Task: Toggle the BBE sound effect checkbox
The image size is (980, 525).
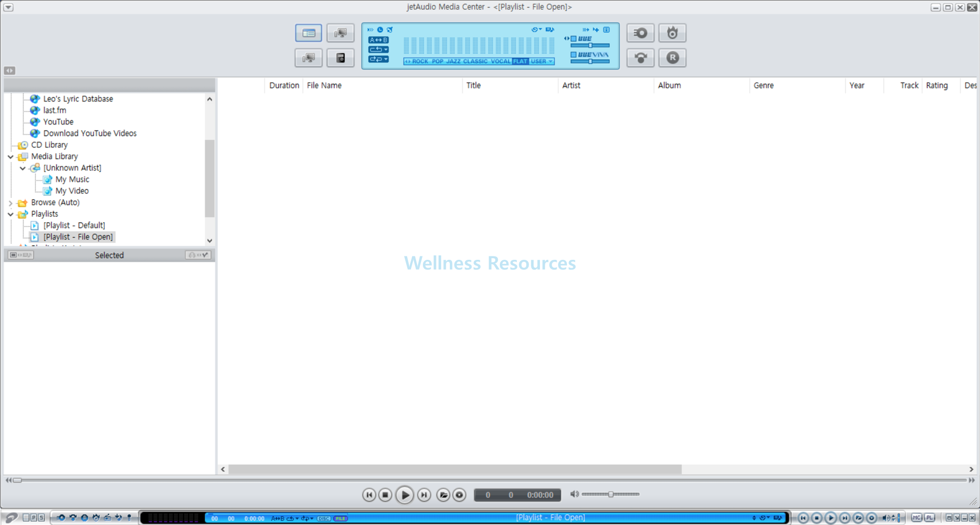Action: point(573,39)
